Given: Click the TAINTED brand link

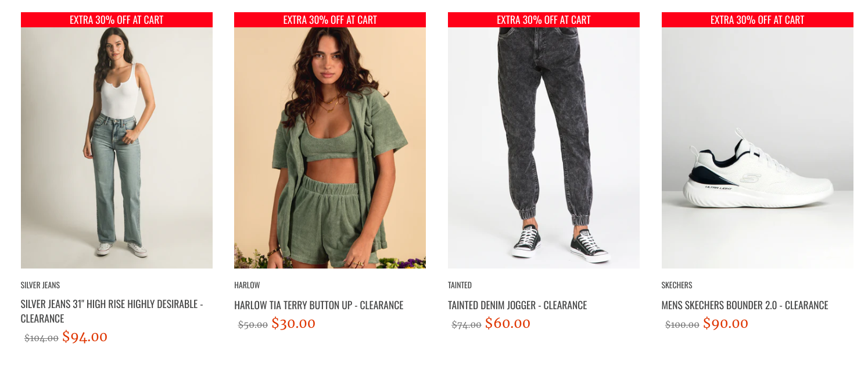Looking at the screenshot, I should tap(460, 285).
